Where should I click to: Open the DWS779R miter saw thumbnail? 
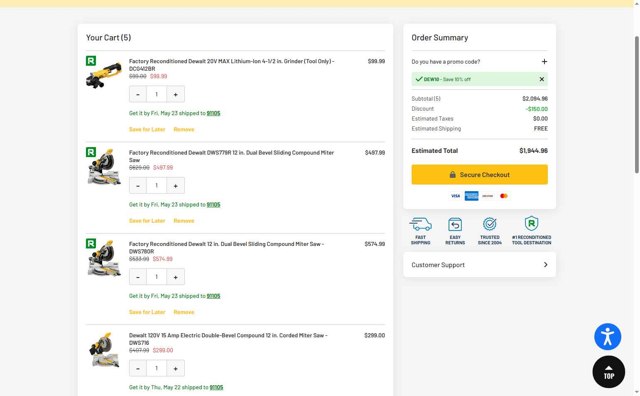[x=104, y=167]
